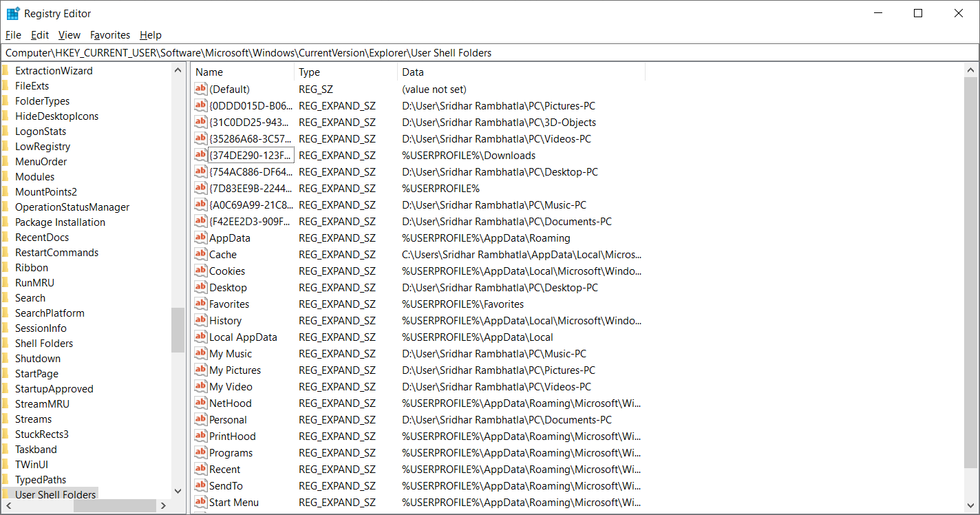Viewport: 980px width, 515px height.
Task: Click the icon next to {31C0DD25-943 value
Action: 200,122
